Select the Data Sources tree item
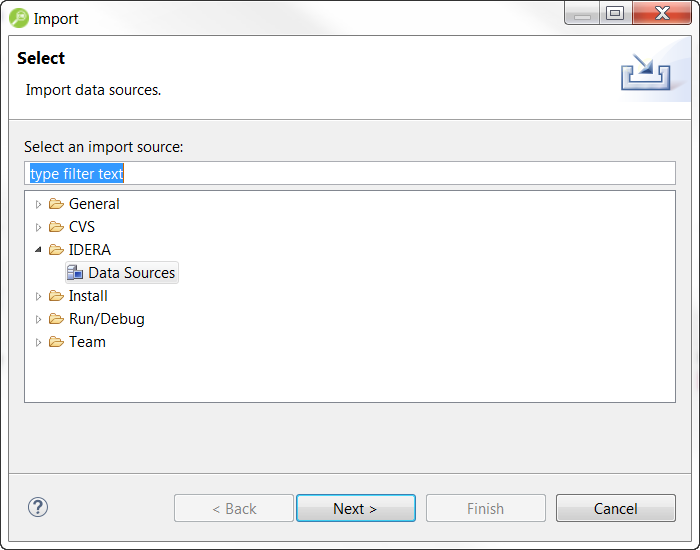This screenshot has height=550, width=700. tap(131, 273)
